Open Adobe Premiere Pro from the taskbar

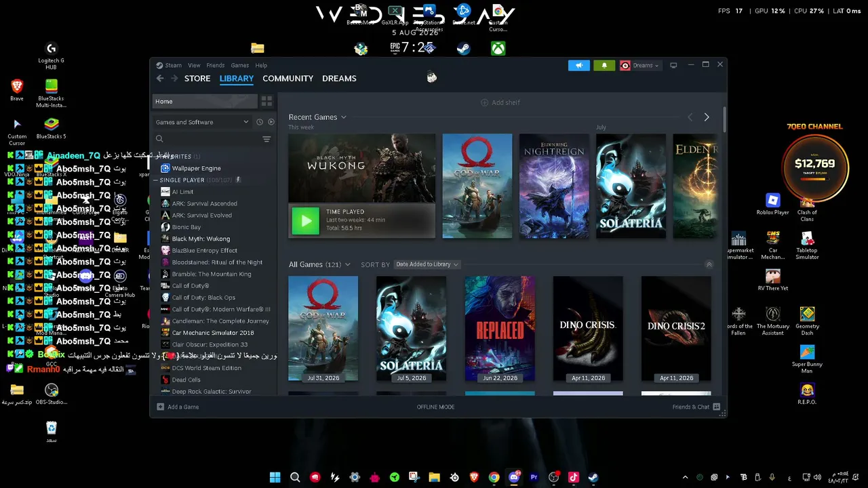tap(534, 477)
